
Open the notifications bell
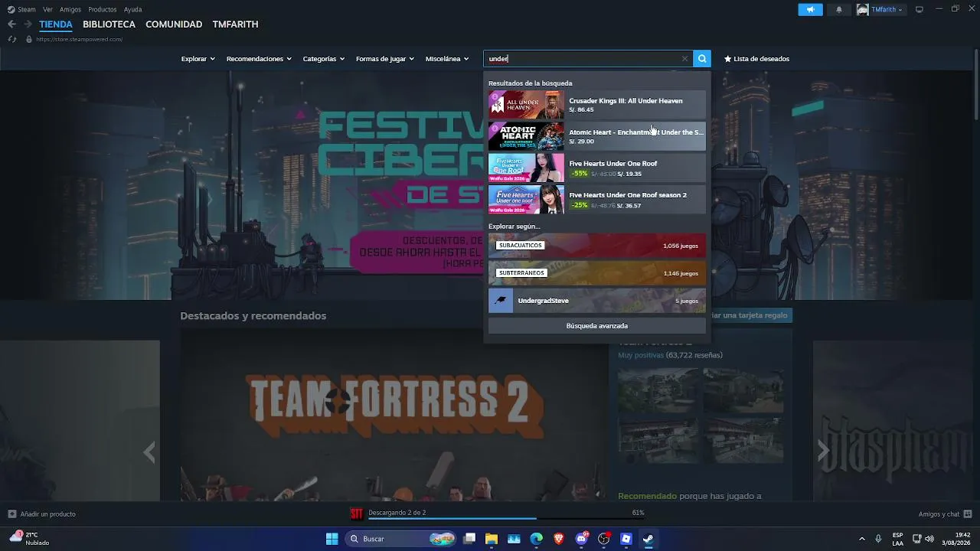click(x=839, y=10)
